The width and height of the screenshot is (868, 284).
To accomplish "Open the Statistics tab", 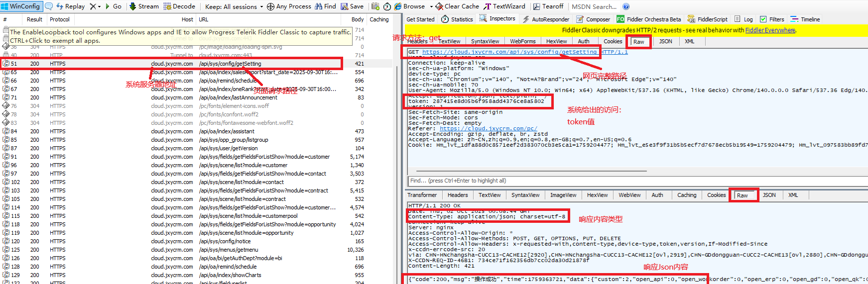I will [457, 19].
